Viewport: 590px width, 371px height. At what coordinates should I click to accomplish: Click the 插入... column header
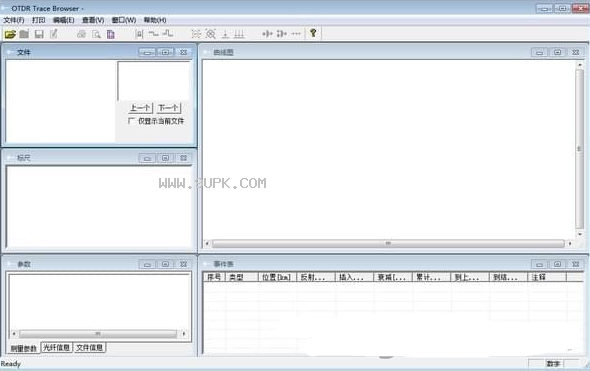(354, 277)
